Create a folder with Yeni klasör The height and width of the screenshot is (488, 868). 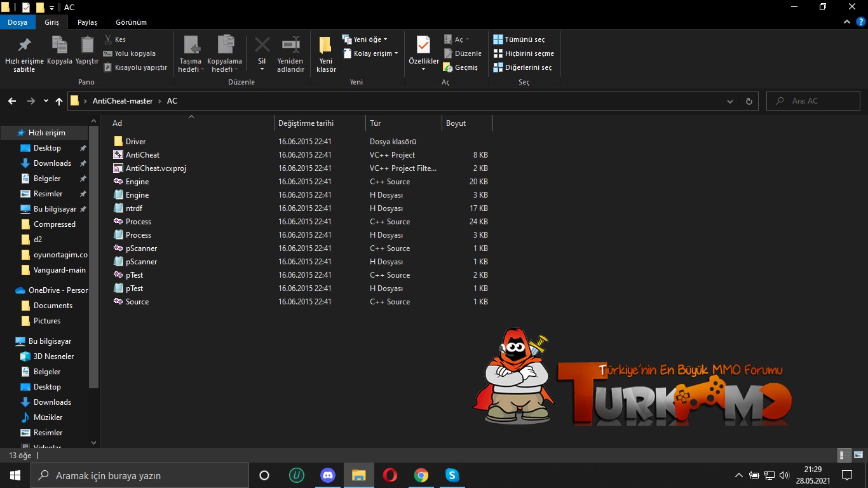(326, 53)
